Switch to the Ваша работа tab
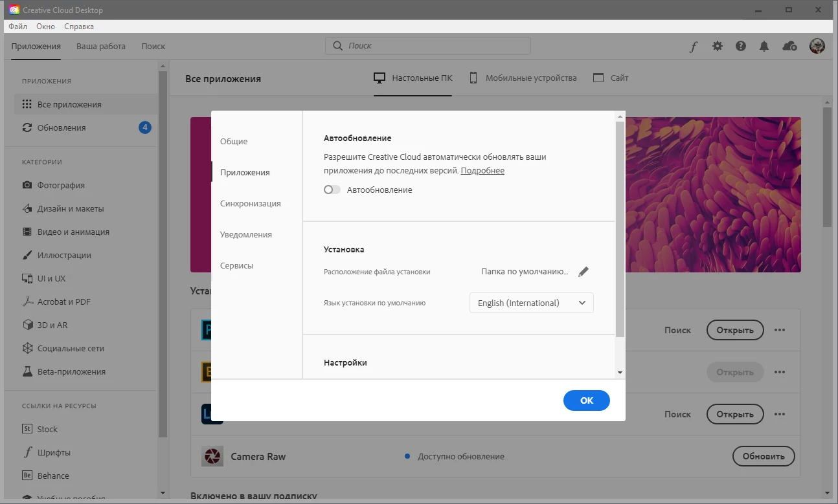 (x=101, y=46)
